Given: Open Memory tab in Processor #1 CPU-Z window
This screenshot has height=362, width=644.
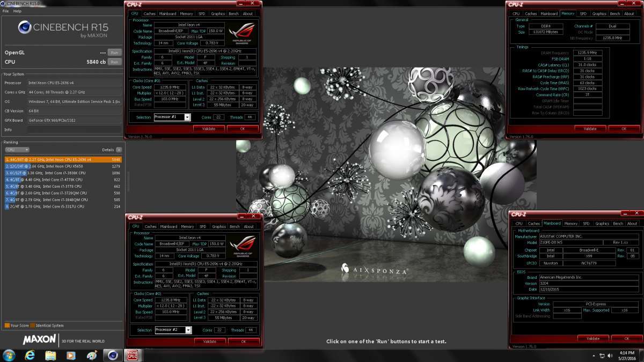Looking at the screenshot, I should coord(186,13).
